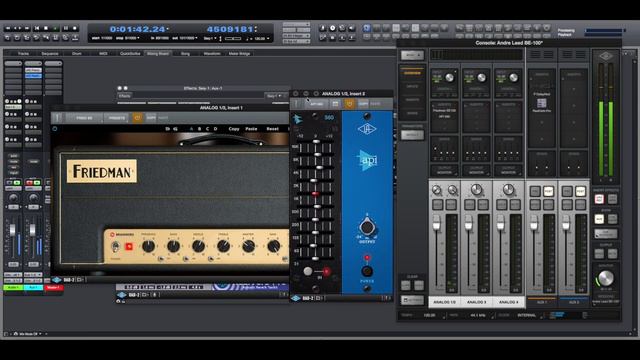Click the DEFAULT parameters button in Console
The width and height of the screenshot is (640, 360).
[412, 135]
